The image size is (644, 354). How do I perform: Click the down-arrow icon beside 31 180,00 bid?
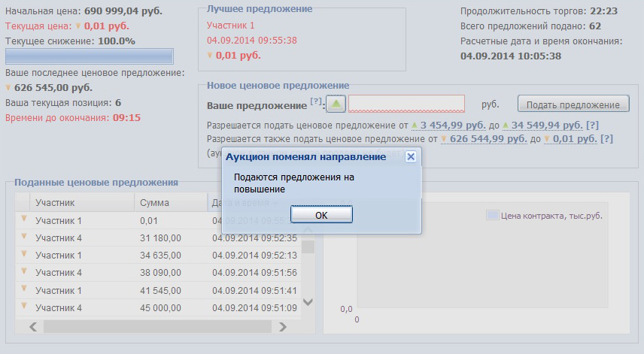(x=23, y=237)
